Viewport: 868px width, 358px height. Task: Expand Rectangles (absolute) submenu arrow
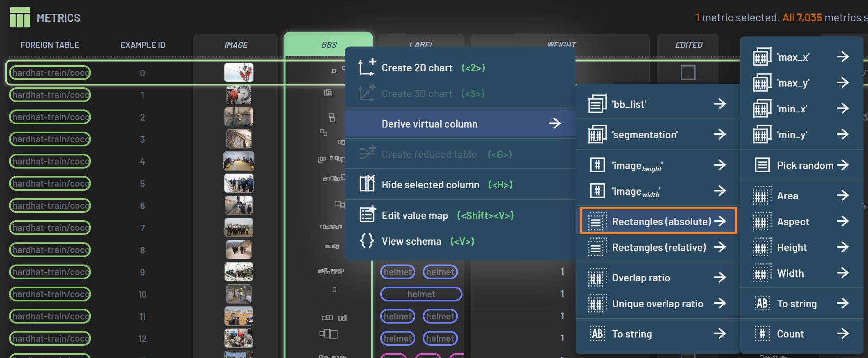720,221
